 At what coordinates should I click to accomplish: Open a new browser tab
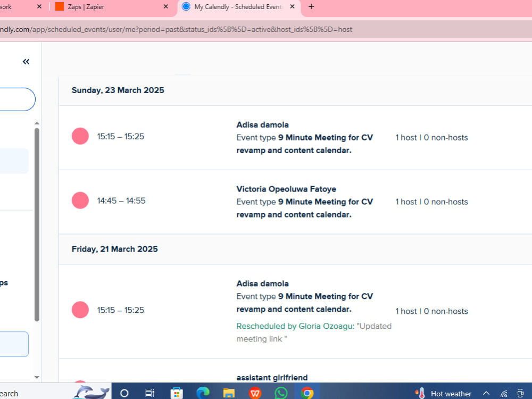click(311, 6)
